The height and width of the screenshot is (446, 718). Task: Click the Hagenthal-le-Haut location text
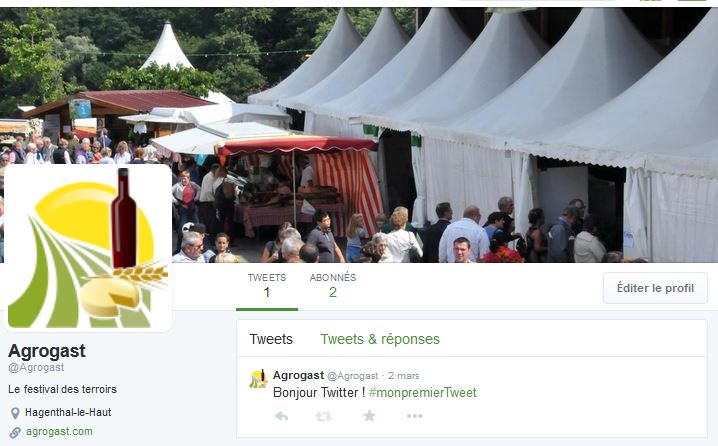click(68, 412)
